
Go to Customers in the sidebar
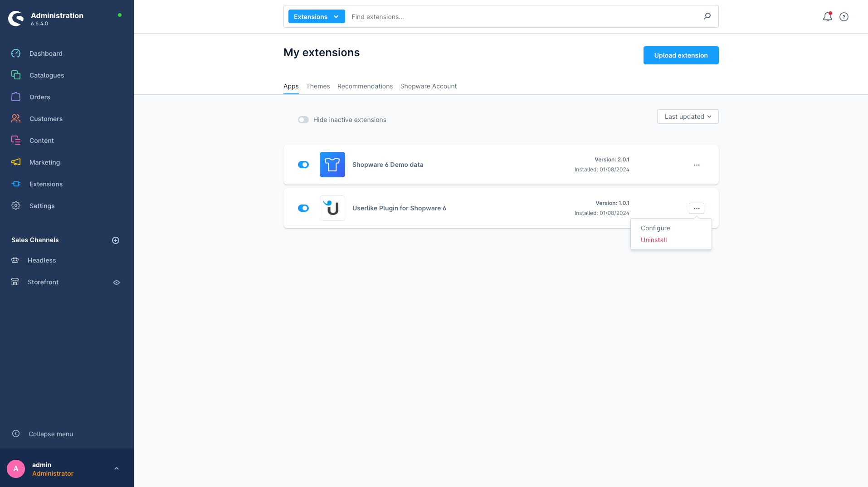[46, 119]
